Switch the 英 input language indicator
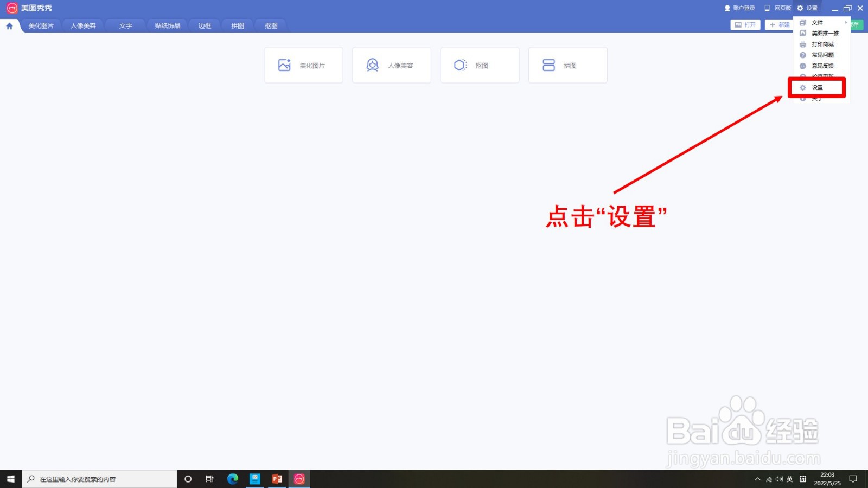Image resolution: width=868 pixels, height=488 pixels. tap(790, 479)
